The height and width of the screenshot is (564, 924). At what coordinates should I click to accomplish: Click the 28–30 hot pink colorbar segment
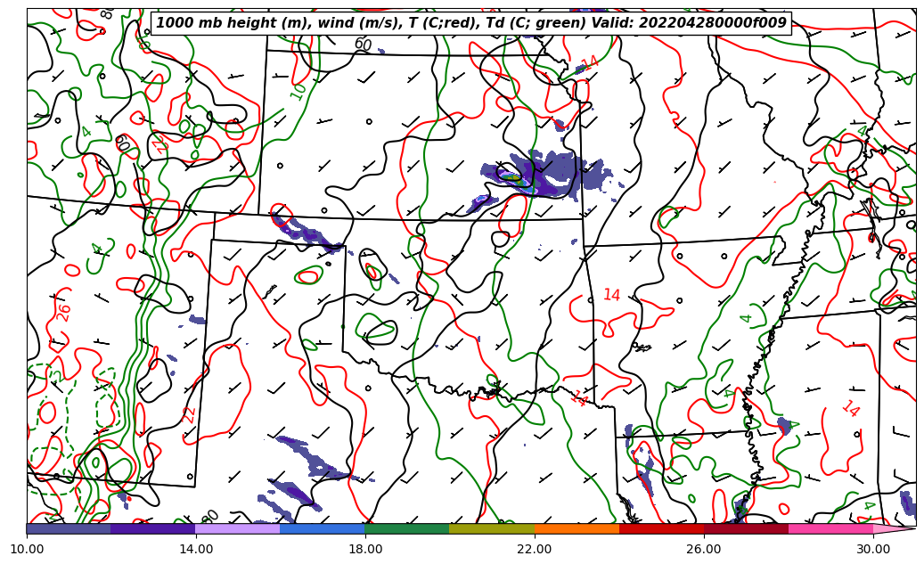831,528
